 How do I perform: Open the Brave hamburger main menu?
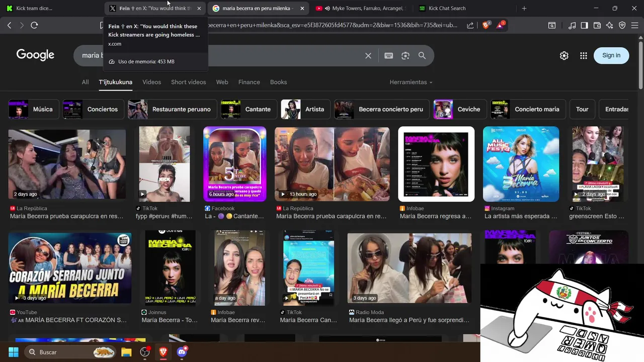pos(634,25)
